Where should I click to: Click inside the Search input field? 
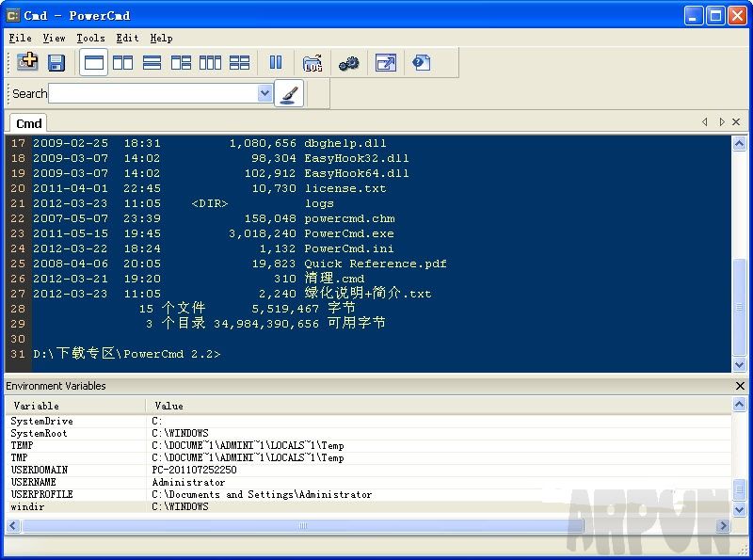point(151,93)
